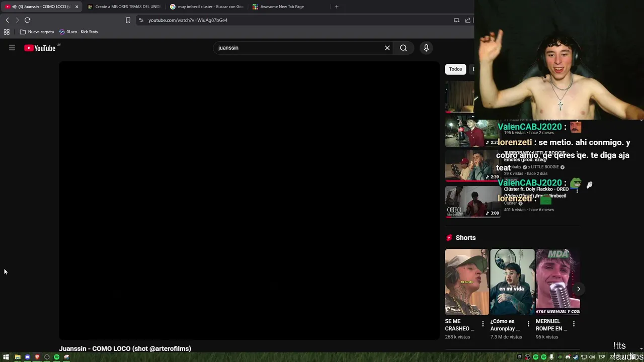The image size is (644, 362).
Task: Switch the ESP keyboard language indicator
Action: point(602,357)
